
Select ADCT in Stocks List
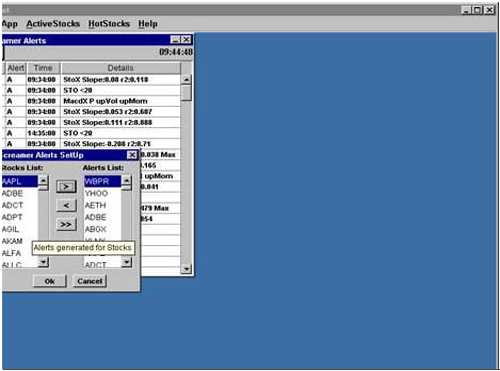point(20,205)
